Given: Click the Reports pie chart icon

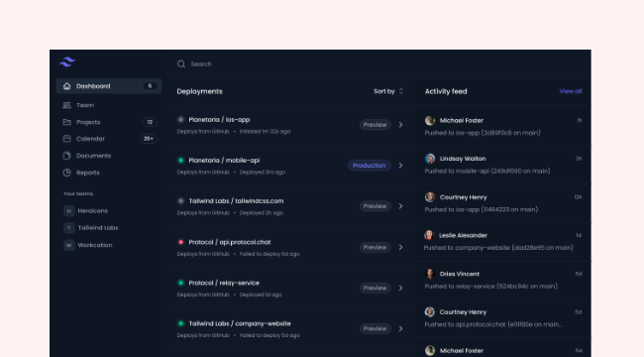Looking at the screenshot, I should (67, 173).
